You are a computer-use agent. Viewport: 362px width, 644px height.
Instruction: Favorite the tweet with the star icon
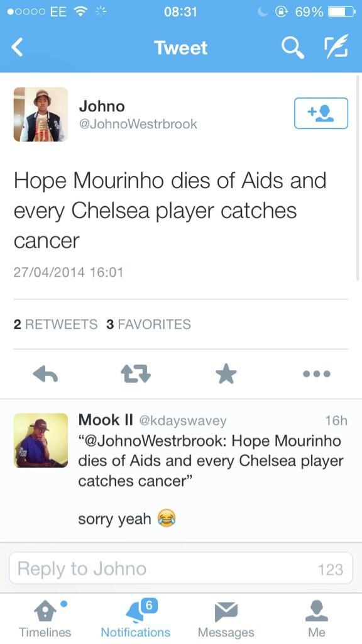[226, 374]
